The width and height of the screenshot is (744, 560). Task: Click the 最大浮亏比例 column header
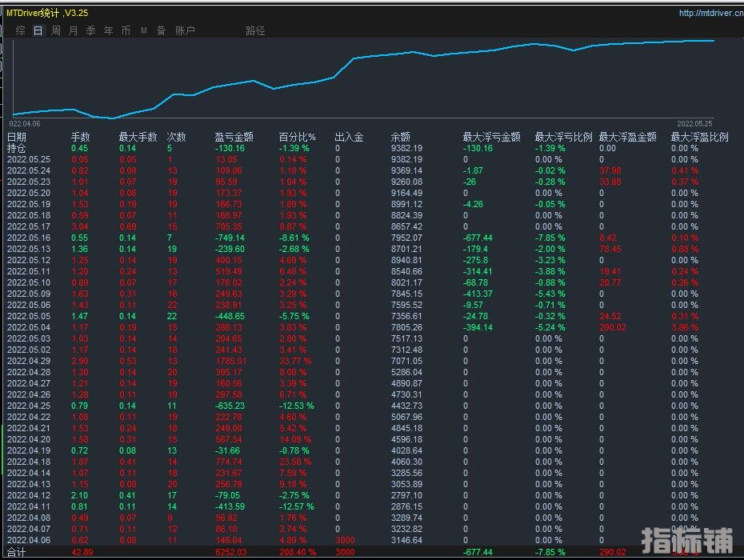[564, 137]
